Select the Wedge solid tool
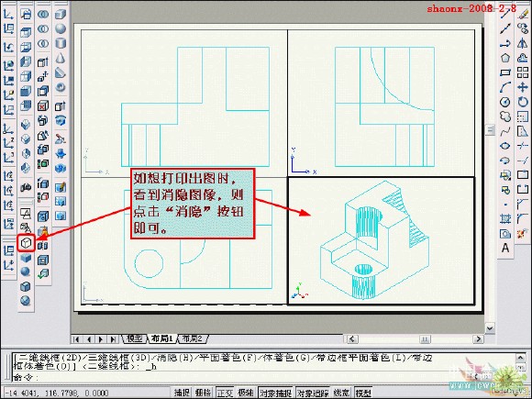532x399 pixels. 61,72
